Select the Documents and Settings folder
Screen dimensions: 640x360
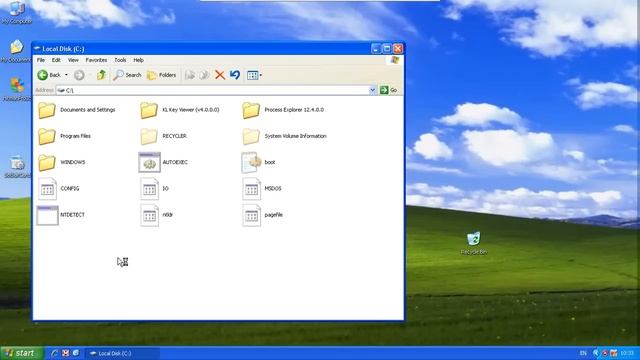pos(77,110)
